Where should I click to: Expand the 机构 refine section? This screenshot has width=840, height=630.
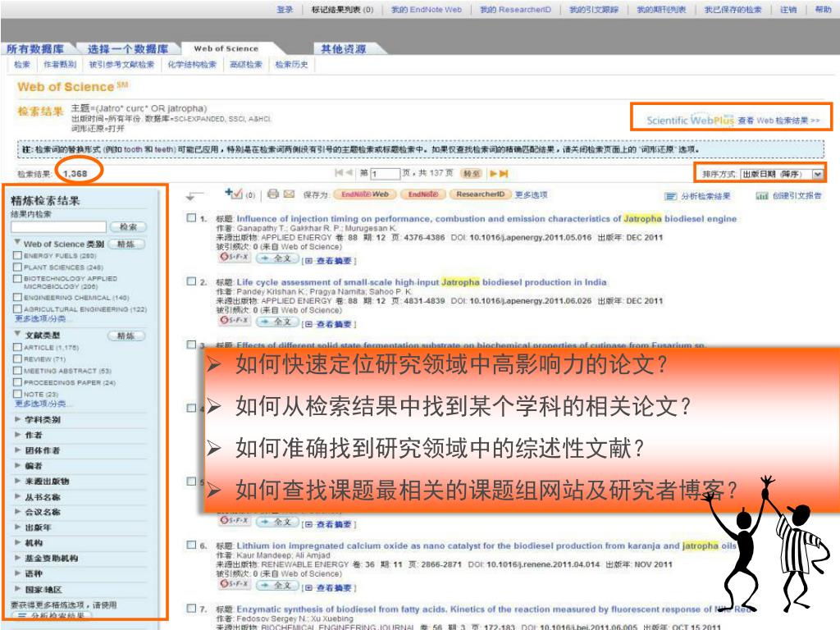(18, 543)
